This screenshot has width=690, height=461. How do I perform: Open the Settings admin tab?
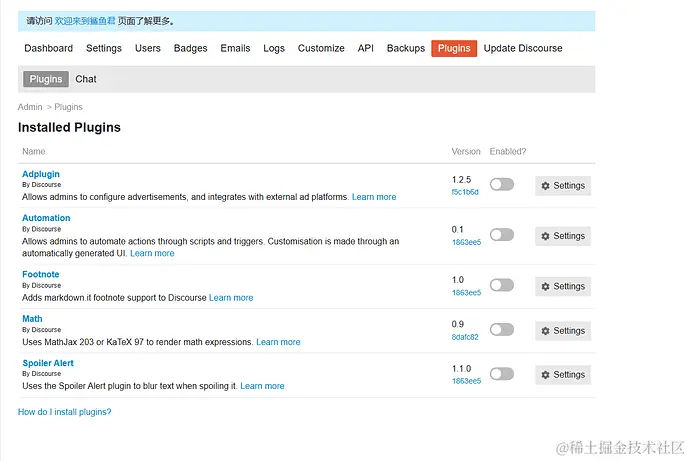click(104, 48)
